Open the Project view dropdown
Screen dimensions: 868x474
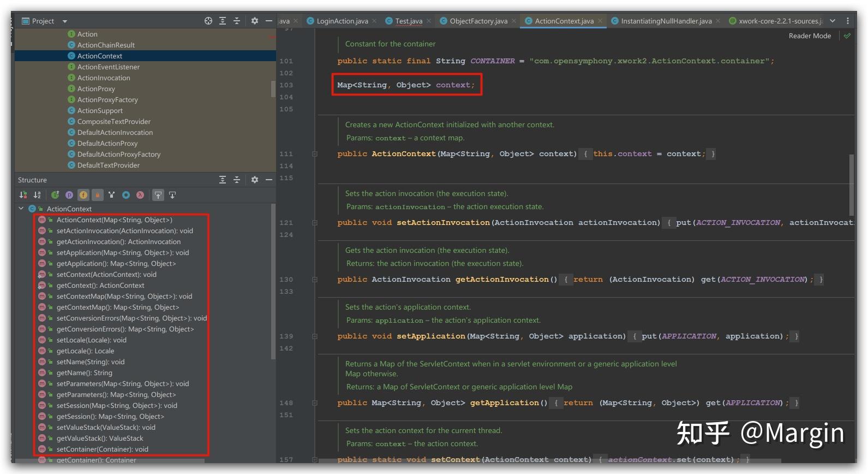point(64,21)
